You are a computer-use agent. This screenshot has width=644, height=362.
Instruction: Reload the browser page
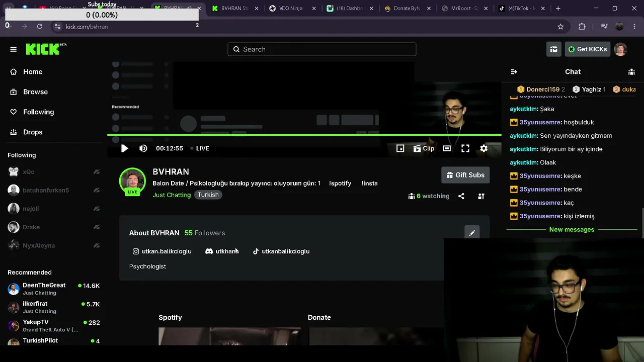pyautogui.click(x=40, y=27)
